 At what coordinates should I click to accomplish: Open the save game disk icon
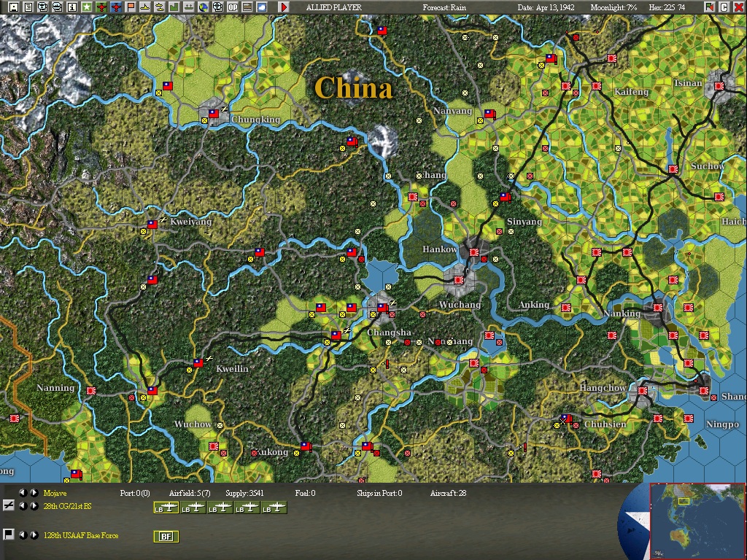pyautogui.click(x=14, y=7)
